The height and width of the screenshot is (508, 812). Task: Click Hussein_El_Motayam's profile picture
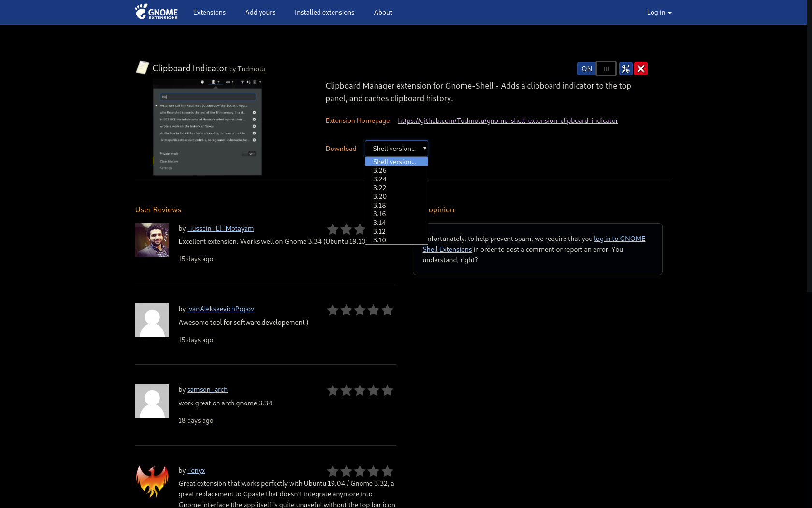152,240
